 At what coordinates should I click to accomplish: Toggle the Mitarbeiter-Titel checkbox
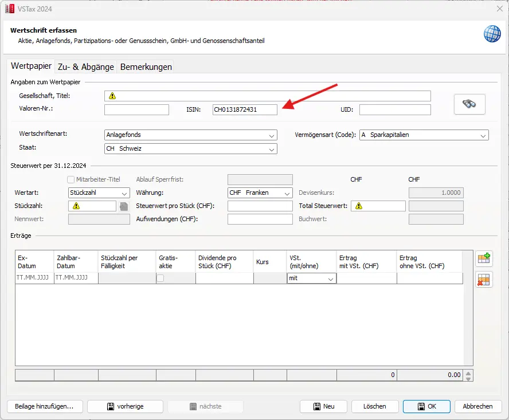pyautogui.click(x=71, y=179)
